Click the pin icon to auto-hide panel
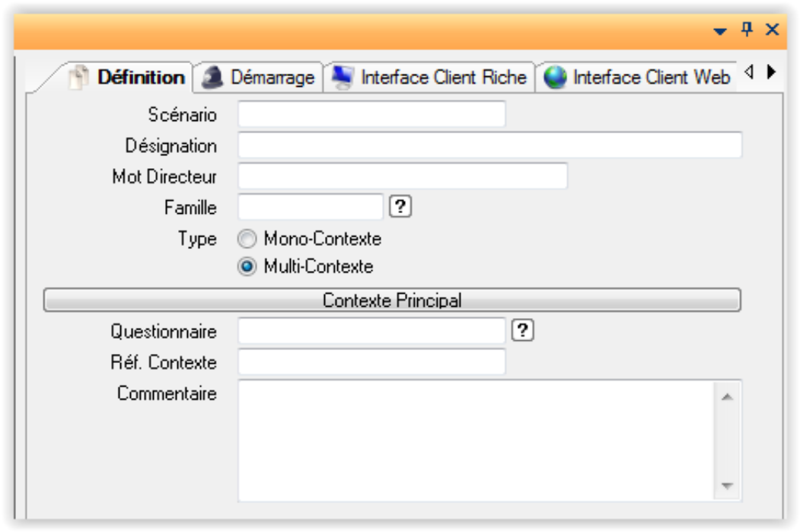This screenshot has width=800, height=532. [x=747, y=30]
